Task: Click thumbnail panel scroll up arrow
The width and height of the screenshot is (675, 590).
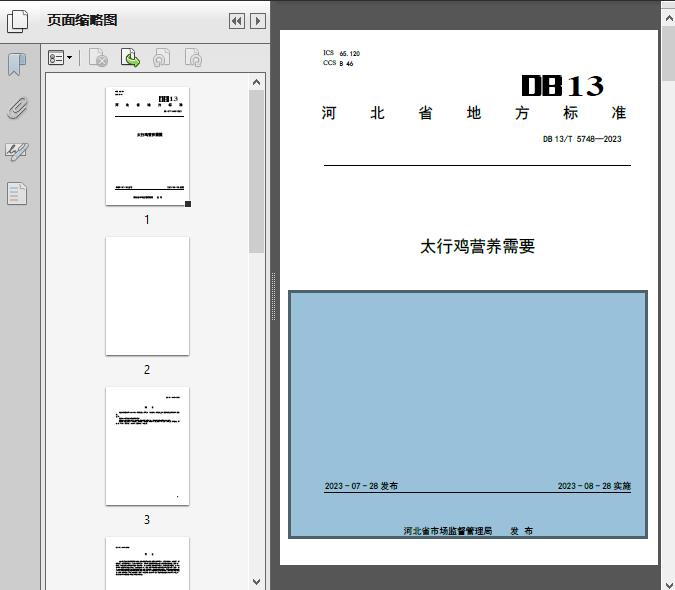Action: [257, 82]
